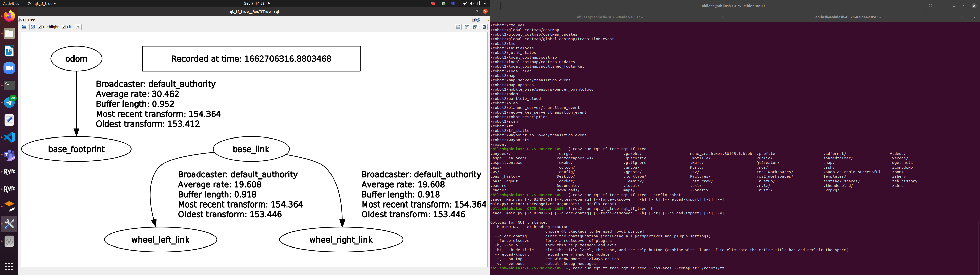The width and height of the screenshot is (980, 275).
Task: Refresh the TF tree graph
Action: 32,27
